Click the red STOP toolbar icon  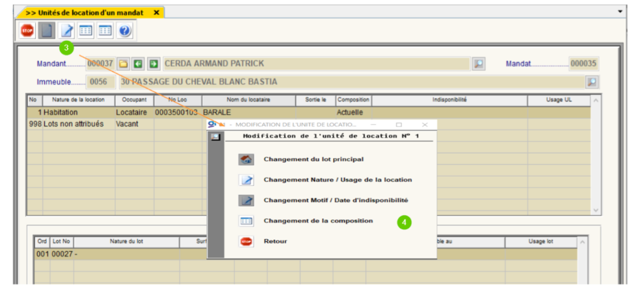tap(27, 30)
